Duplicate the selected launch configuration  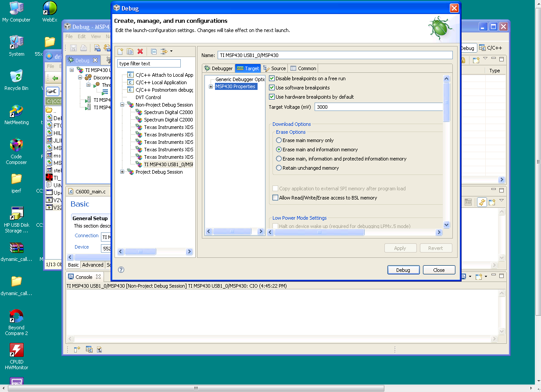[x=130, y=51]
